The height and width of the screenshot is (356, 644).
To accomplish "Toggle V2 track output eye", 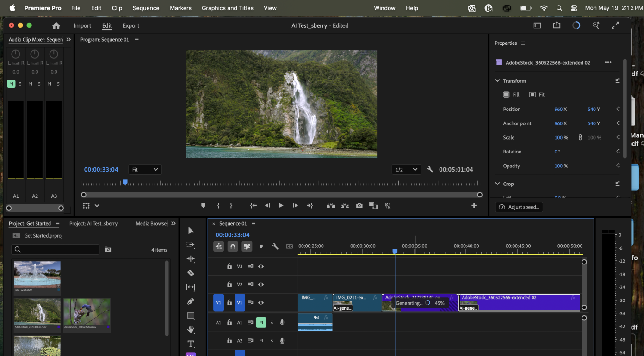I will click(x=261, y=284).
